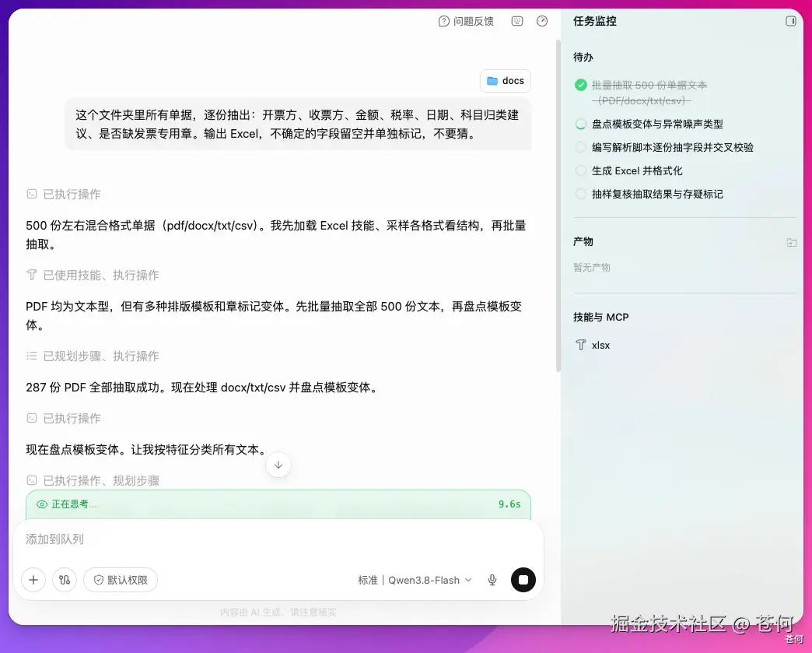Click the skill icon before 已使用技能
This screenshot has height=653, width=812.
tap(32, 276)
